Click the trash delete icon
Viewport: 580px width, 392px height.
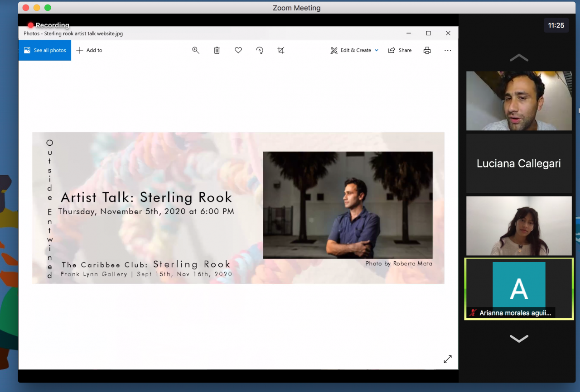(217, 50)
